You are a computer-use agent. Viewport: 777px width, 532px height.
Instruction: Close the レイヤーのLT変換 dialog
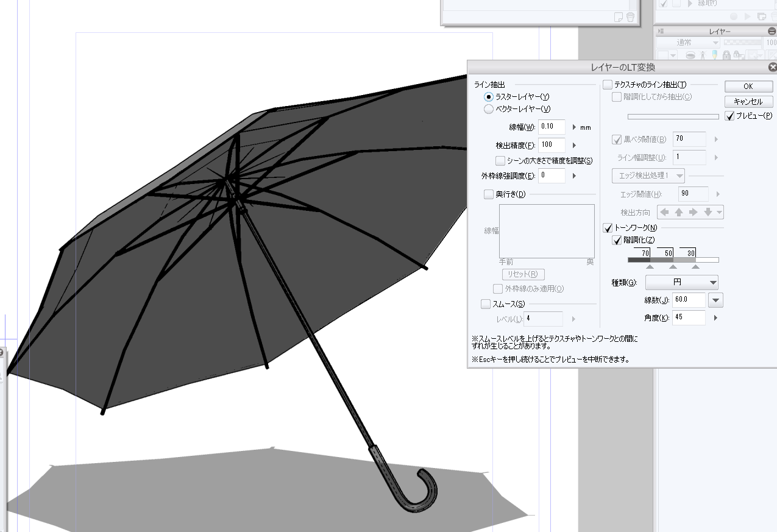(773, 67)
